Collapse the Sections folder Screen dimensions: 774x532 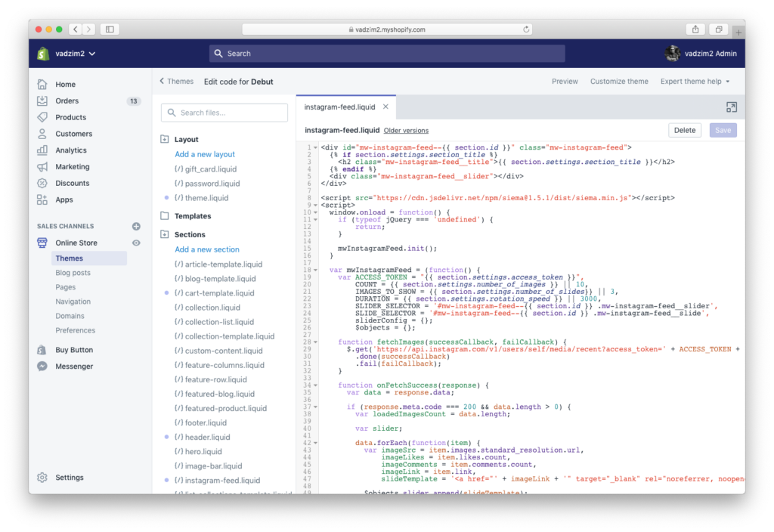[x=165, y=234]
